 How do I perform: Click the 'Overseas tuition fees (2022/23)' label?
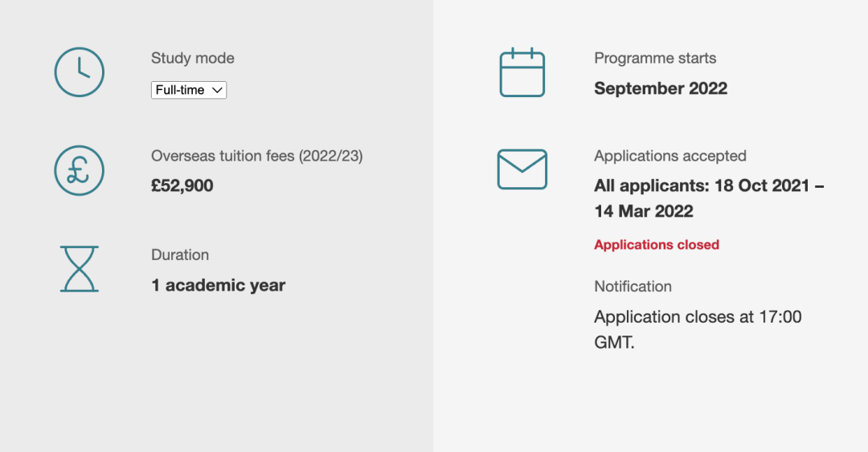click(x=257, y=157)
